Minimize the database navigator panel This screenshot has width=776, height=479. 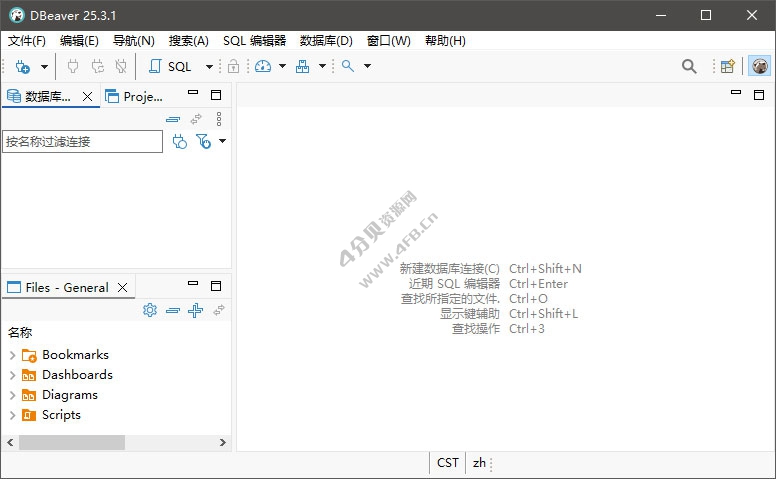[x=193, y=93]
